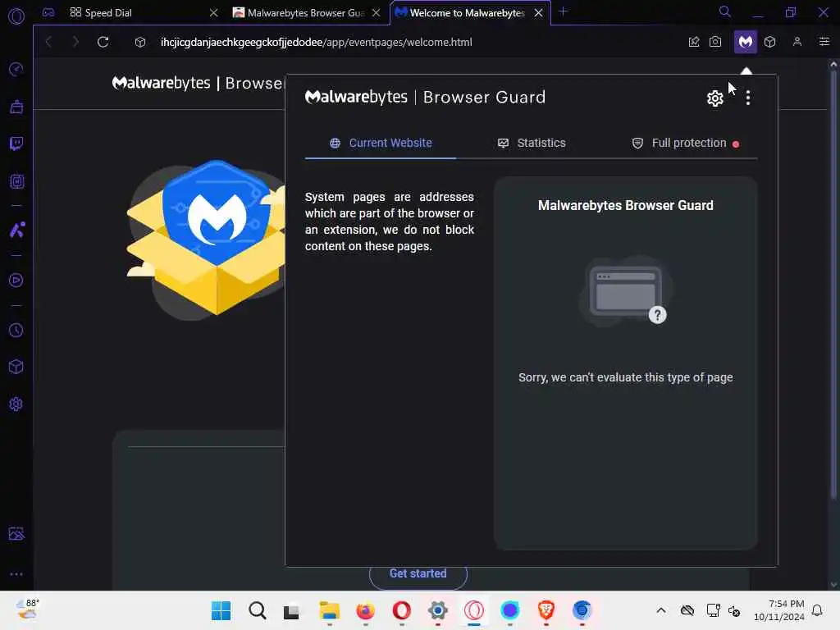Screen dimensions: 840x630
Task: Search tabs using magnifier icon
Action: click(725, 11)
